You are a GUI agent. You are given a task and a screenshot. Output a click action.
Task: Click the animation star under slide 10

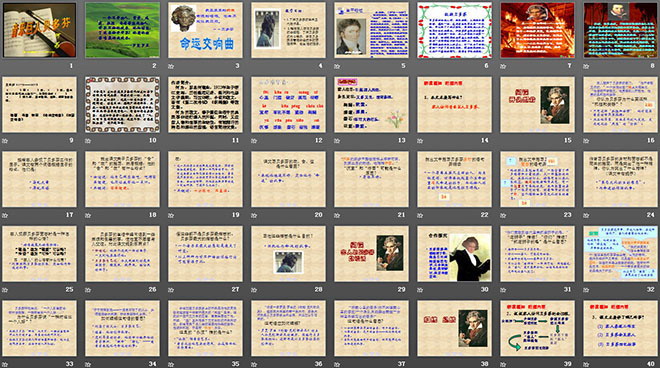click(x=88, y=141)
